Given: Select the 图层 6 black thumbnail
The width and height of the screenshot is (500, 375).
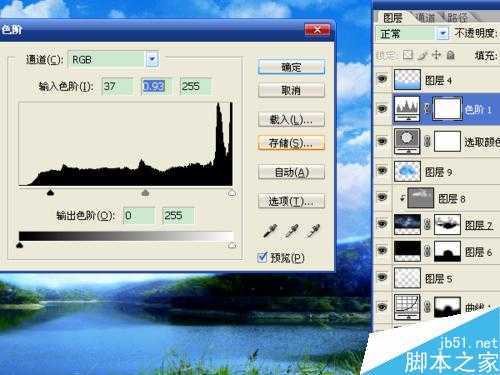Looking at the screenshot, I should click(407, 251).
